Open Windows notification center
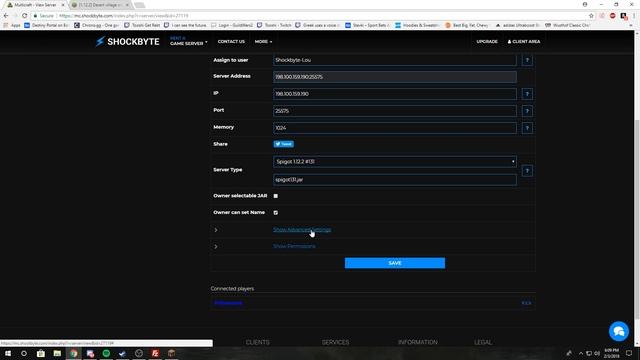Image resolution: width=640 pixels, height=360 pixels. point(629,353)
